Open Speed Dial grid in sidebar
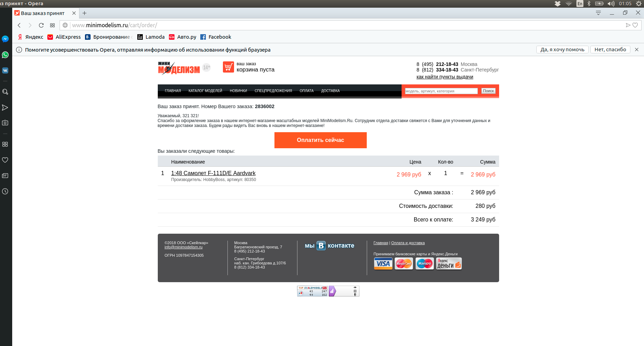644x346 pixels. point(5,144)
